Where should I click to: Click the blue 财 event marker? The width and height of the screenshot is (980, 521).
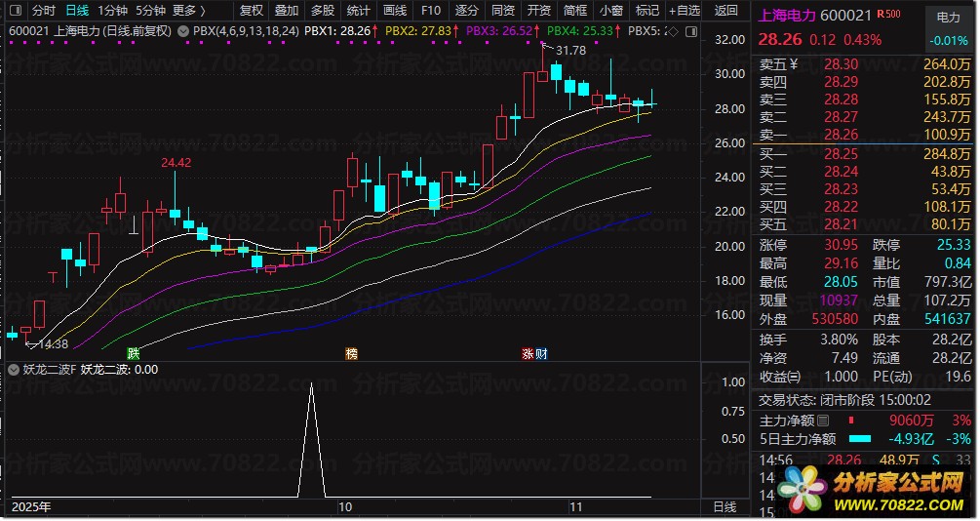pyautogui.click(x=541, y=353)
